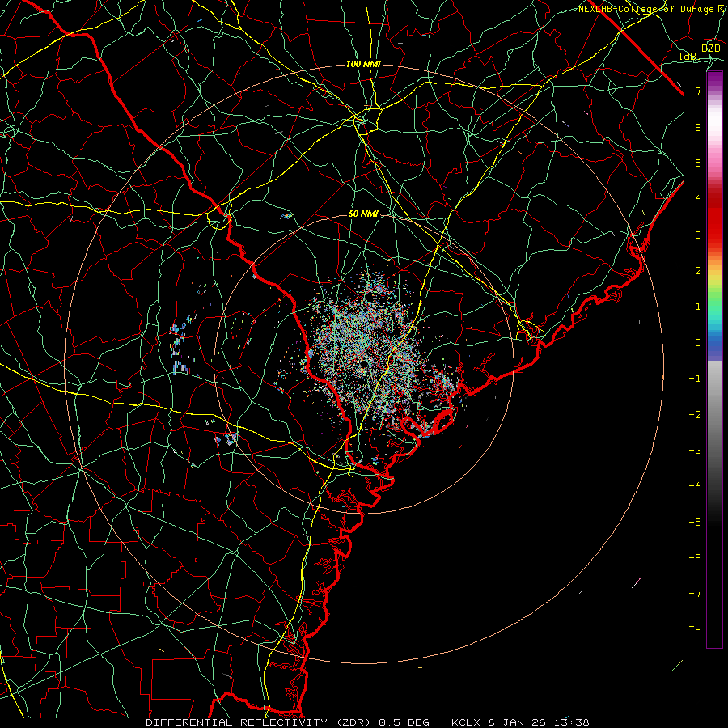Click the "13:38" timestamp text
Image resolution: width=728 pixels, height=728 pixels.
coord(571,722)
